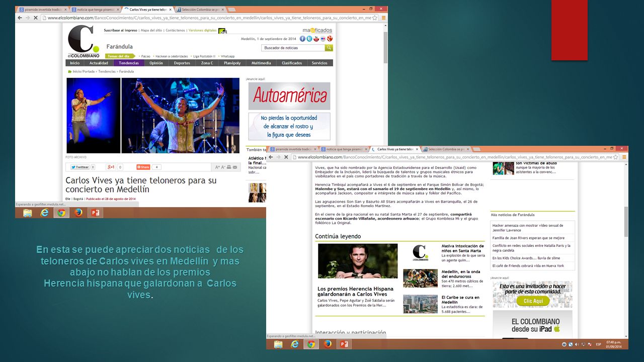Decrease article font size with A-
The height and width of the screenshot is (362, 644).
coord(223,167)
